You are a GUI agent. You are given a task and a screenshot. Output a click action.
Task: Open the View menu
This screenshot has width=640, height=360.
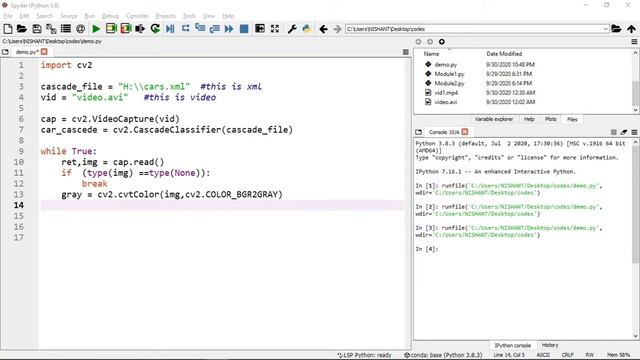[x=209, y=16]
